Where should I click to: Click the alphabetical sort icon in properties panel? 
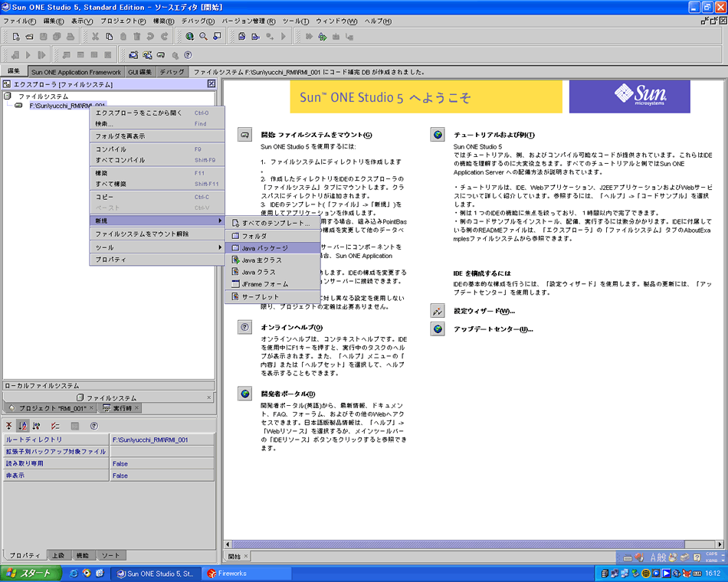point(23,426)
